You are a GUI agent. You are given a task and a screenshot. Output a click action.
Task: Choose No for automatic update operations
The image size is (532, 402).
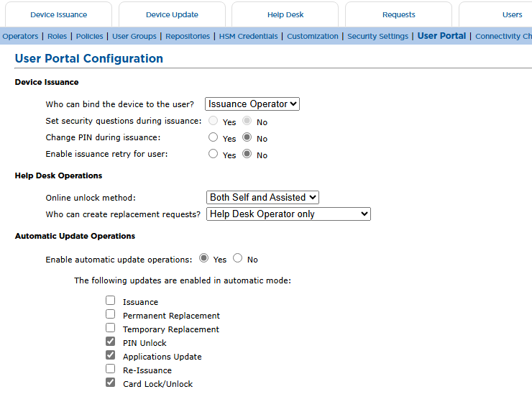(237, 258)
